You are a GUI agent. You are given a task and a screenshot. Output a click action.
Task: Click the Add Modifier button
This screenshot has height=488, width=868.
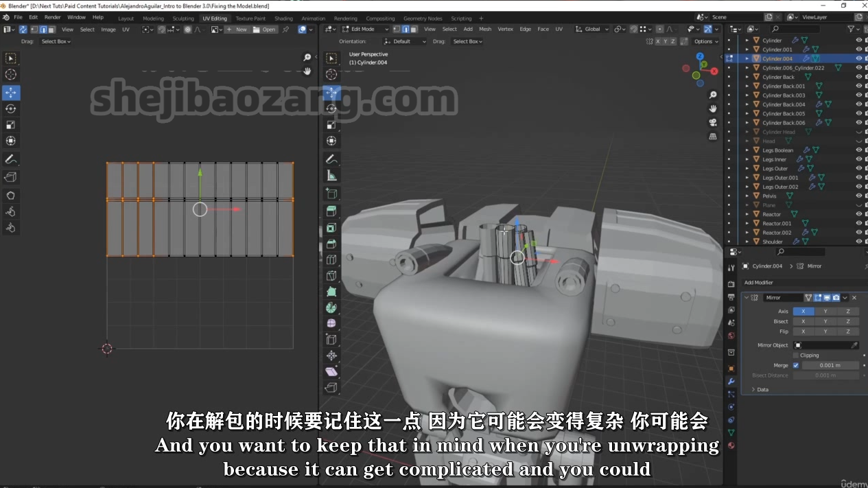tap(758, 283)
